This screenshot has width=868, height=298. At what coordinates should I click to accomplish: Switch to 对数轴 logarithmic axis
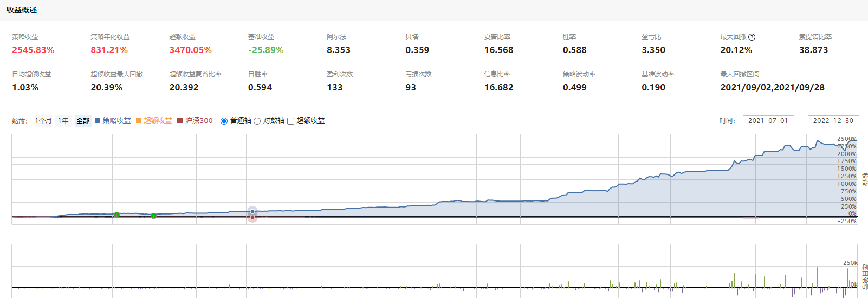[257, 121]
